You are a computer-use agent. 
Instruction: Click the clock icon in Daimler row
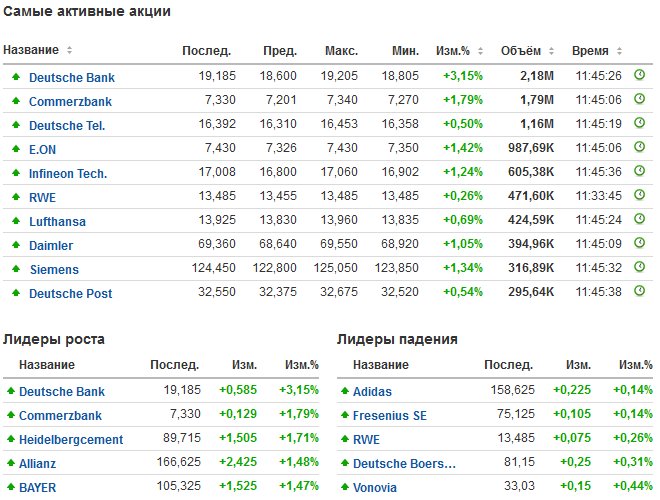(x=640, y=244)
